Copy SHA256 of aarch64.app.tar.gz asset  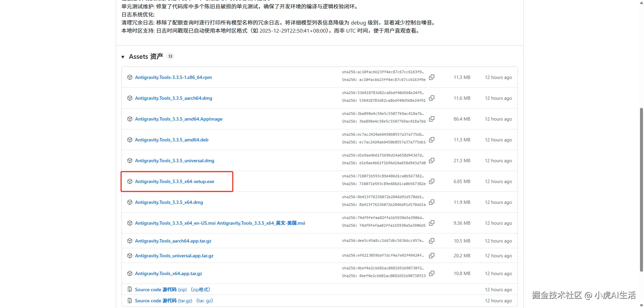(432, 241)
